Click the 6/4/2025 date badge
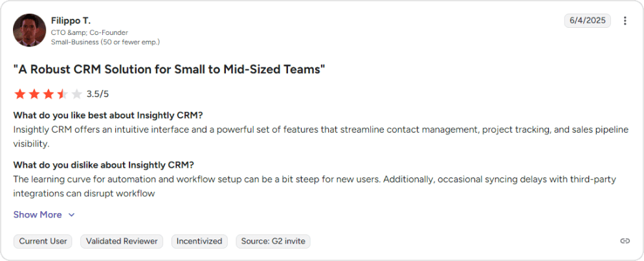 [x=587, y=21]
